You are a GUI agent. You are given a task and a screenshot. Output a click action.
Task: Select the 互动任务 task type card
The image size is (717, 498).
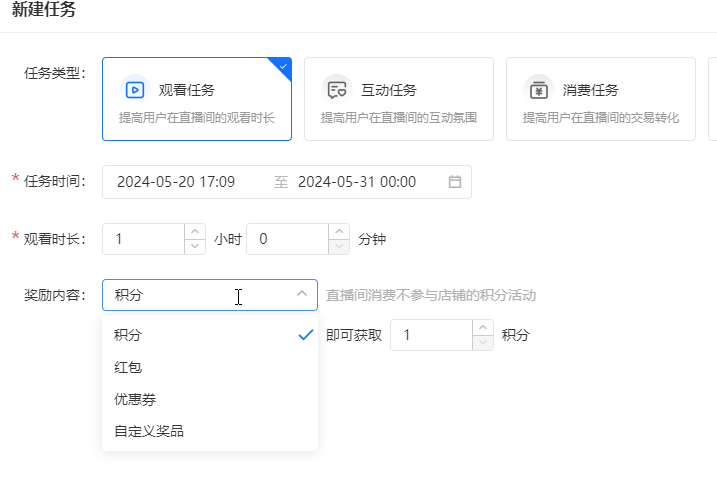coord(399,99)
